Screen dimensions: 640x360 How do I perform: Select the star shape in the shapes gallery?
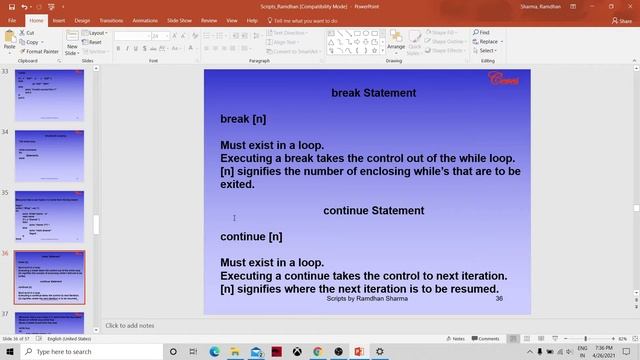click(x=374, y=51)
